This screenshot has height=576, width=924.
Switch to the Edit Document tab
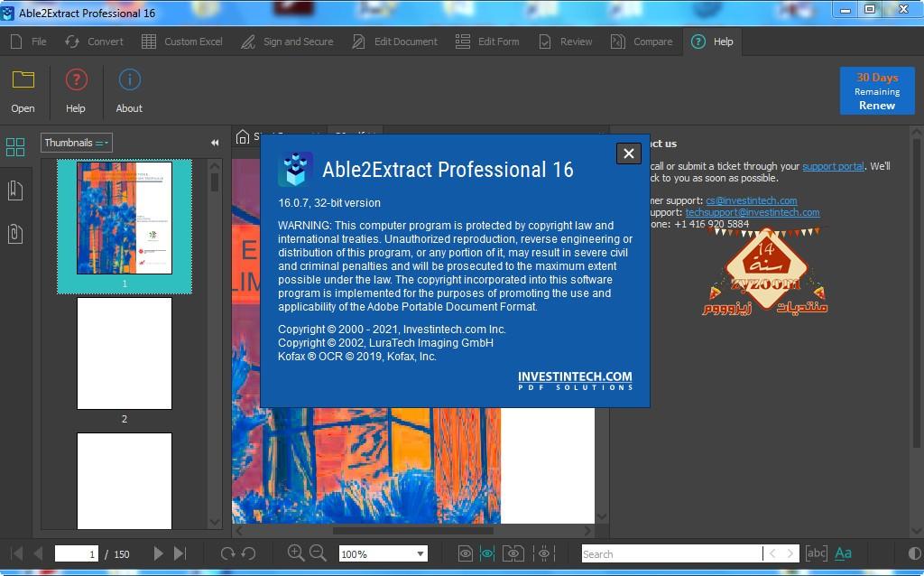395,42
